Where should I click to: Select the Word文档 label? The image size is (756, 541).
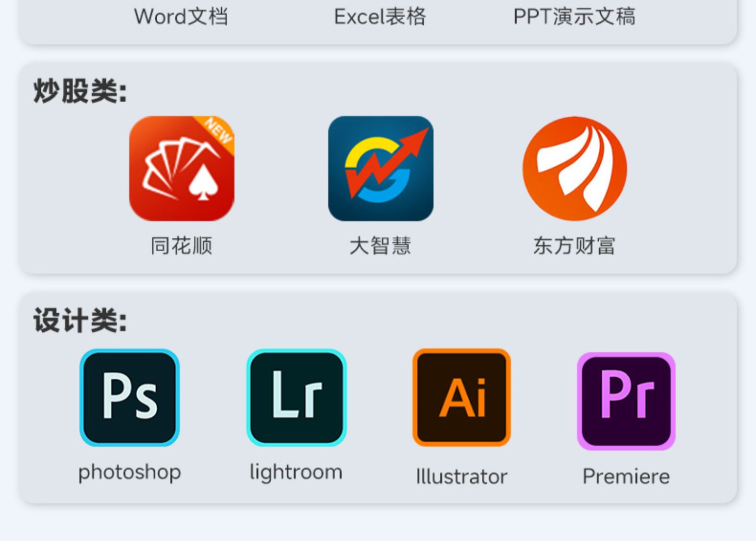click(x=181, y=17)
